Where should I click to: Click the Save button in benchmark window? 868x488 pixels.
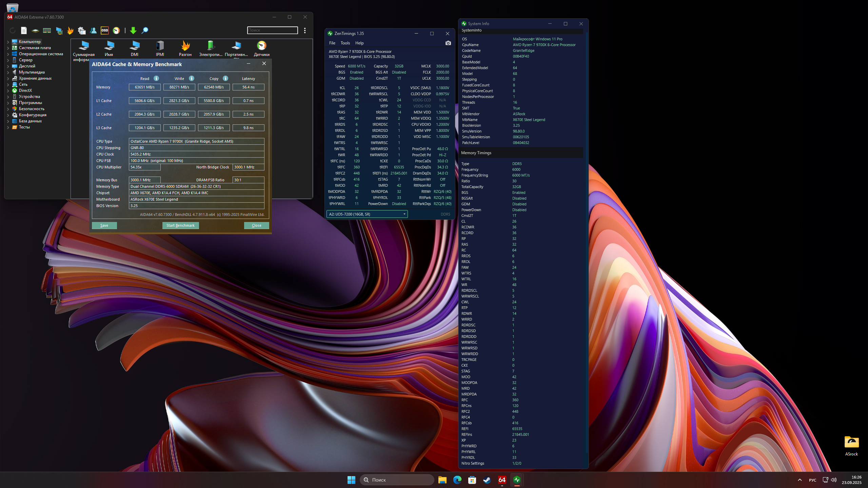coord(104,225)
